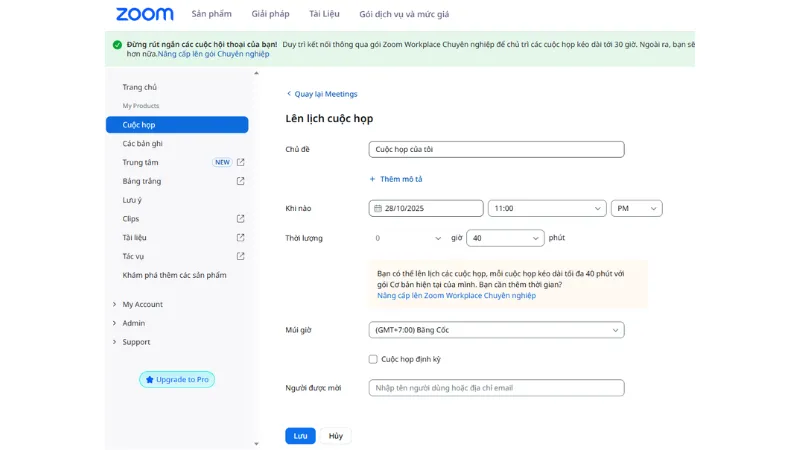Expand Admin section in the sidebar
Screen dimensions: 800x450
pos(133,323)
